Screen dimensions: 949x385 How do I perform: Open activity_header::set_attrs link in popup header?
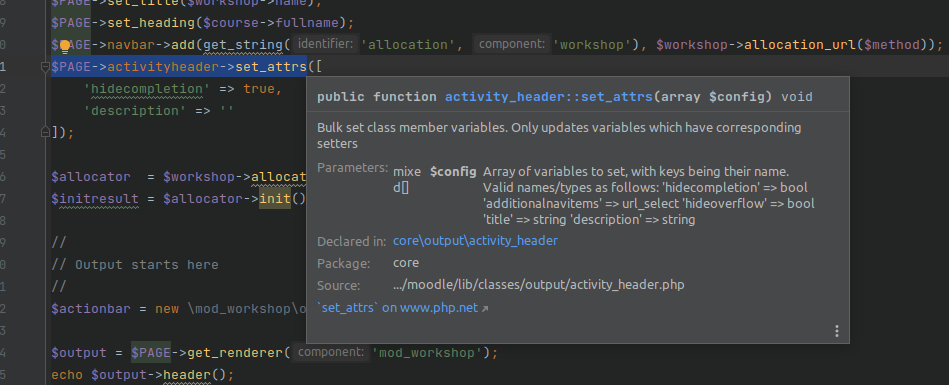point(549,97)
